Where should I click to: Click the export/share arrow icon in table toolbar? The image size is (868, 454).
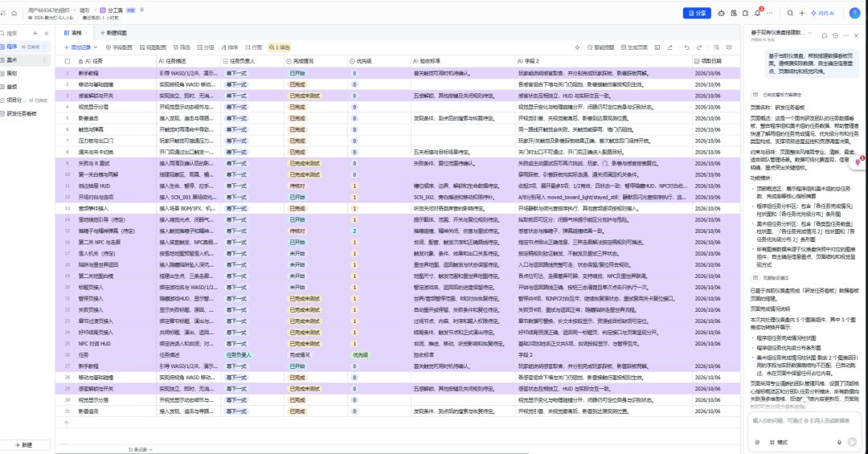669,47
